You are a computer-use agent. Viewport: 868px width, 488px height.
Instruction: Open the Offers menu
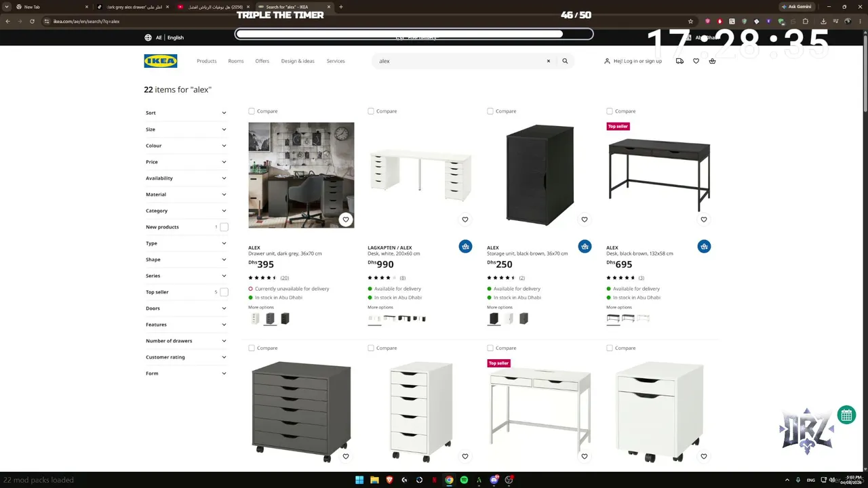click(x=262, y=61)
